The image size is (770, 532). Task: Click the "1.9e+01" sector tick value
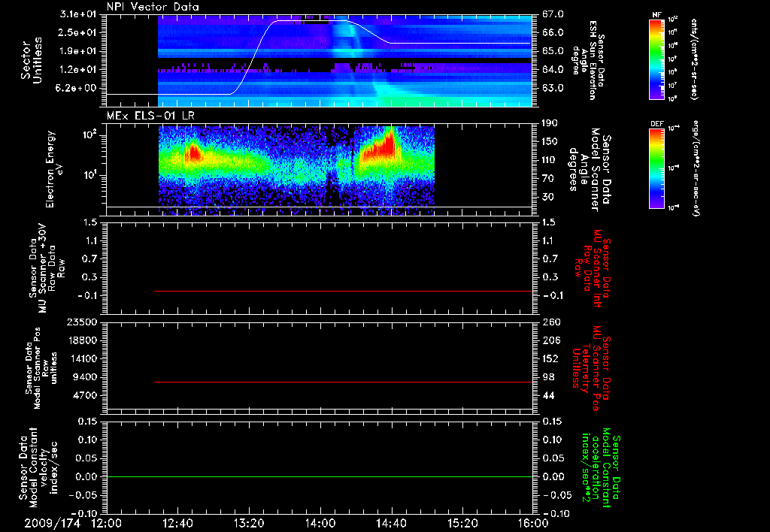(77, 51)
